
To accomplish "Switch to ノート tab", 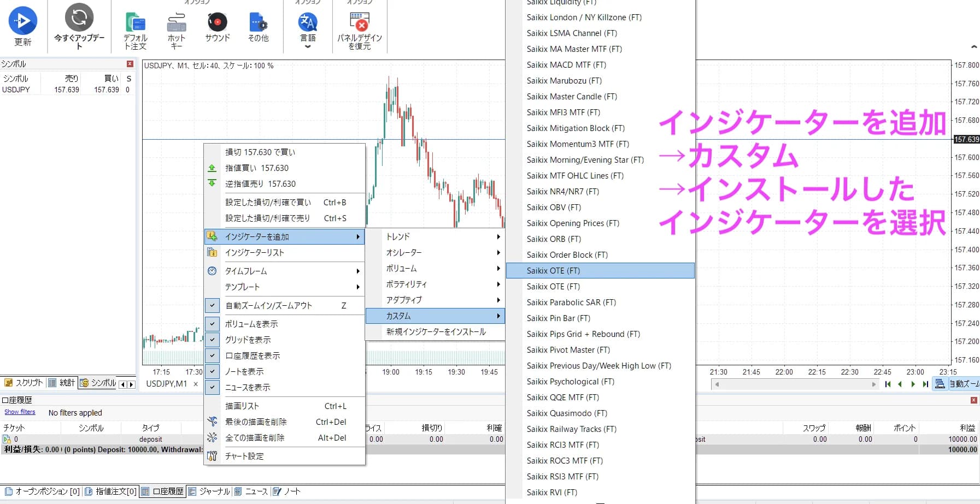I will tap(287, 491).
